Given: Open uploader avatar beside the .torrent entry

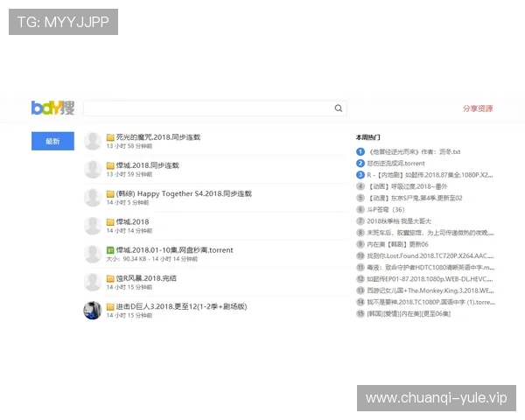Looking at the screenshot, I should point(93,254).
